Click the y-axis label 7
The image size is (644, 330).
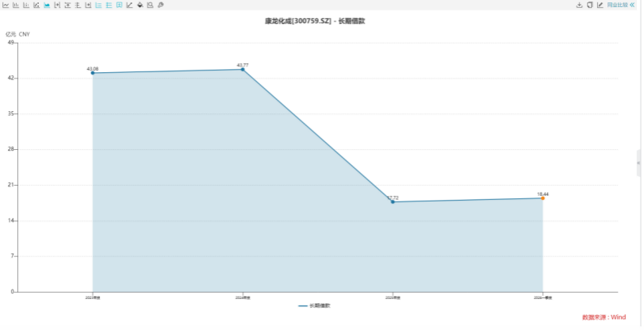pos(12,256)
